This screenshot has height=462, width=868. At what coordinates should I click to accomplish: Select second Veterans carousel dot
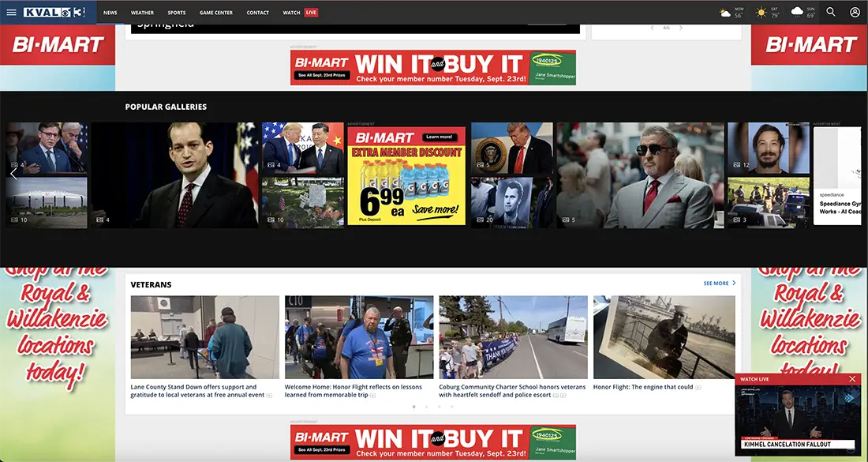426,407
